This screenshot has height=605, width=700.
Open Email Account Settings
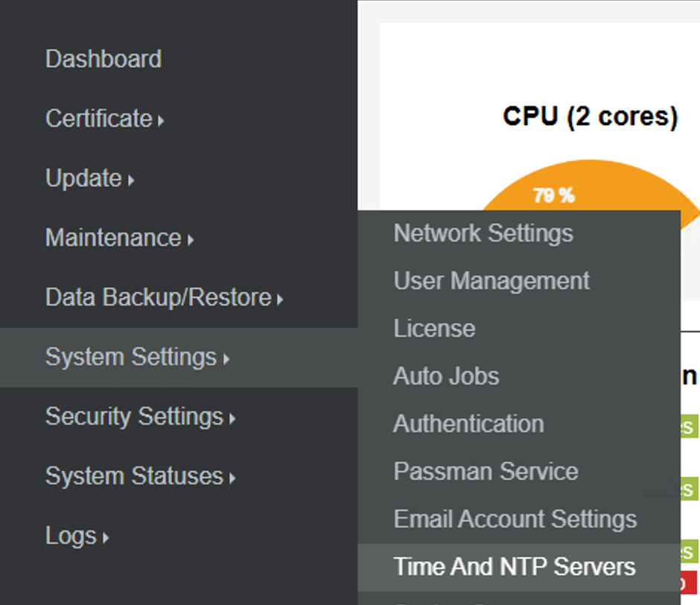(x=515, y=519)
